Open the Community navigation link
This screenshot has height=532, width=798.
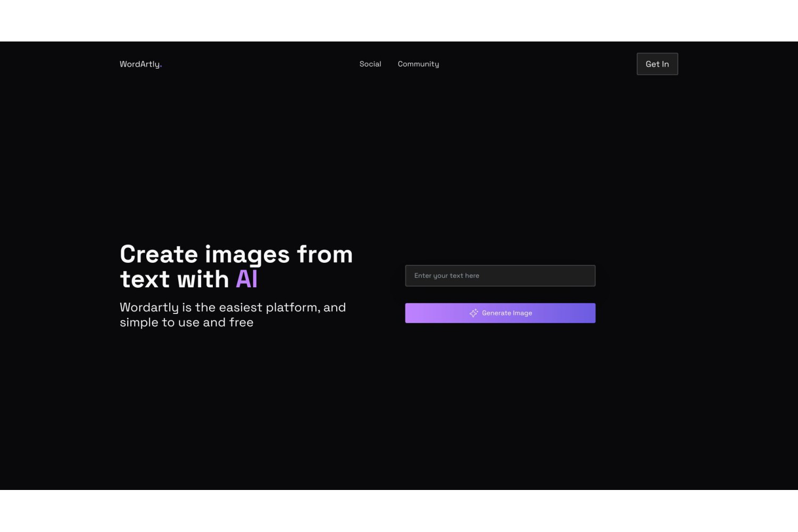point(418,64)
